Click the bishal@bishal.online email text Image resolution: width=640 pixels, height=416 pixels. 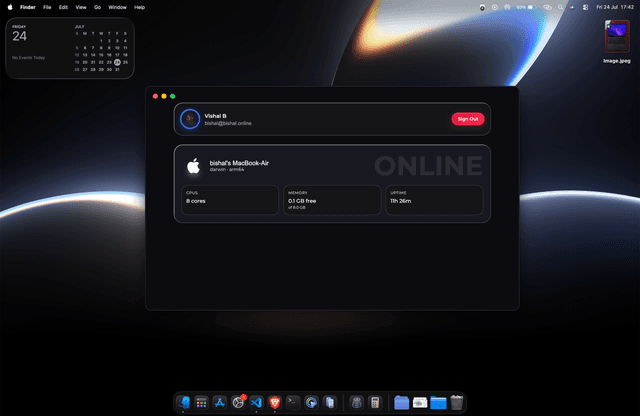coord(228,123)
